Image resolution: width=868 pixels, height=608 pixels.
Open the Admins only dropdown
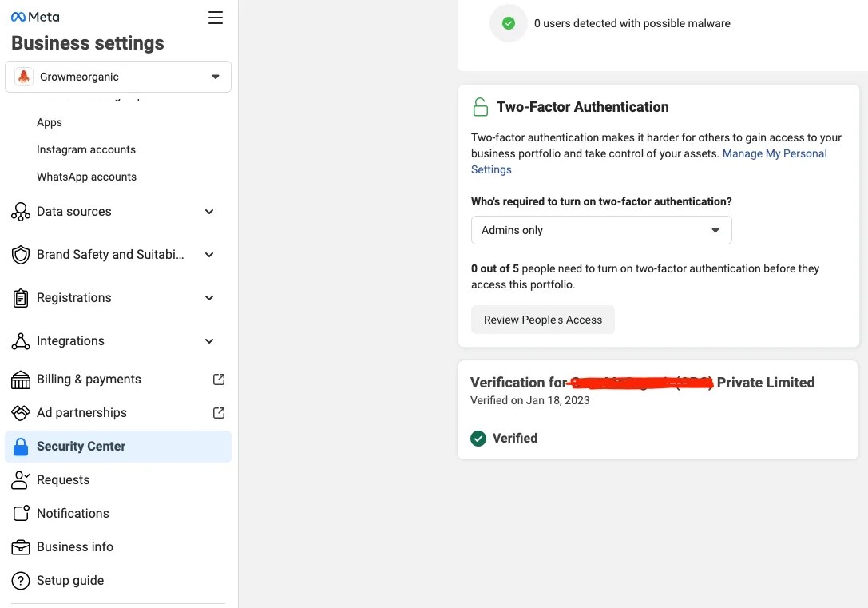coord(601,230)
